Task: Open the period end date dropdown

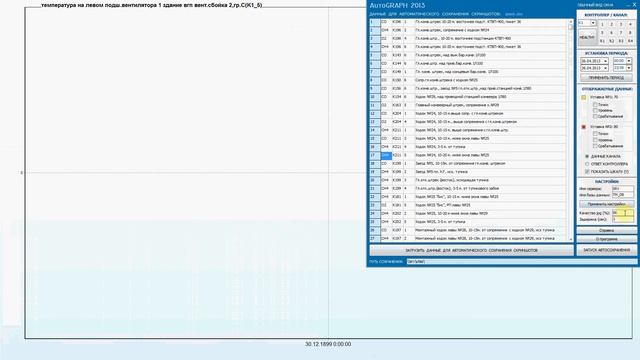Action: pyautogui.click(x=605, y=68)
